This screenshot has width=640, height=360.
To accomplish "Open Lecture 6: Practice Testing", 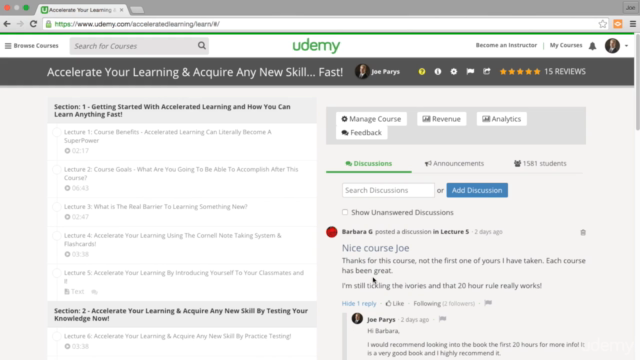I will pyautogui.click(x=177, y=336).
